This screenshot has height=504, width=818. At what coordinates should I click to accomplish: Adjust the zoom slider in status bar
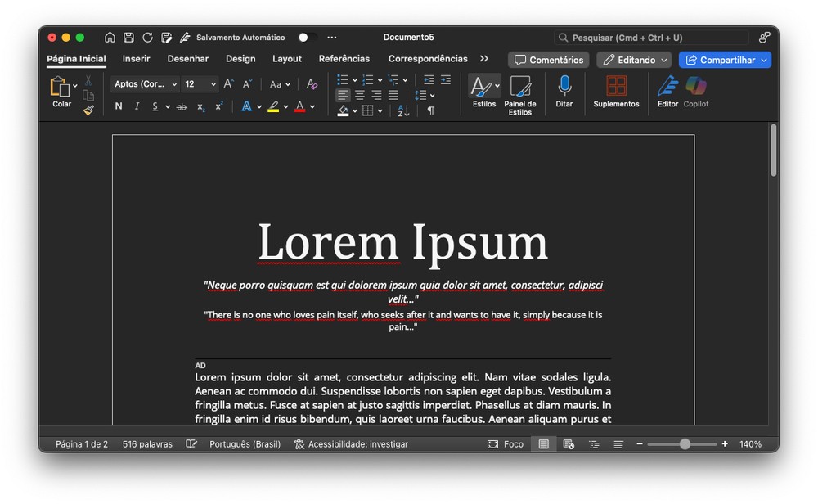685,444
